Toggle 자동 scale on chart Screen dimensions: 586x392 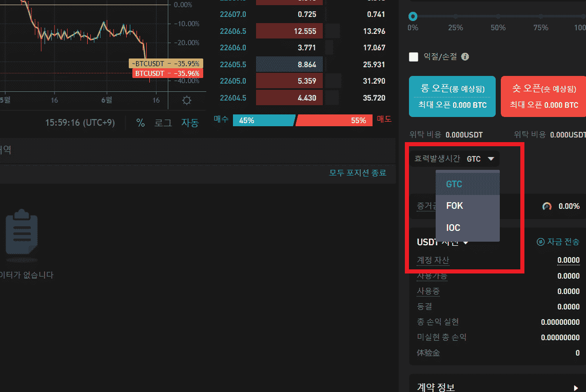[x=190, y=123]
